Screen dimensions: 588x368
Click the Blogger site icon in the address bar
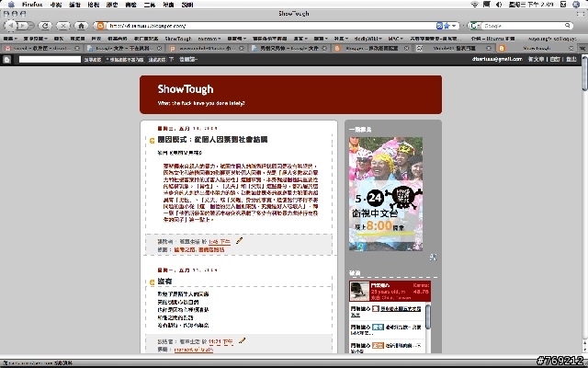coord(100,26)
